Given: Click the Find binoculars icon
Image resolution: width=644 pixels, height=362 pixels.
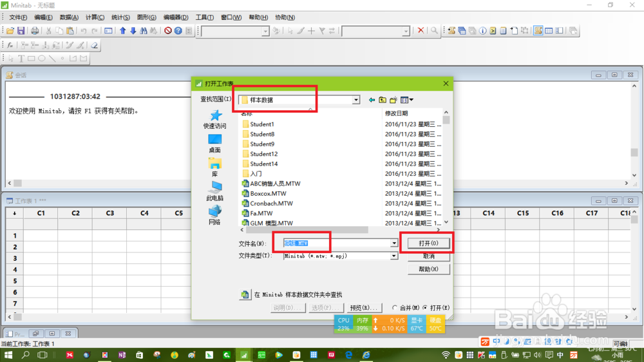Looking at the screenshot, I should [144, 31].
